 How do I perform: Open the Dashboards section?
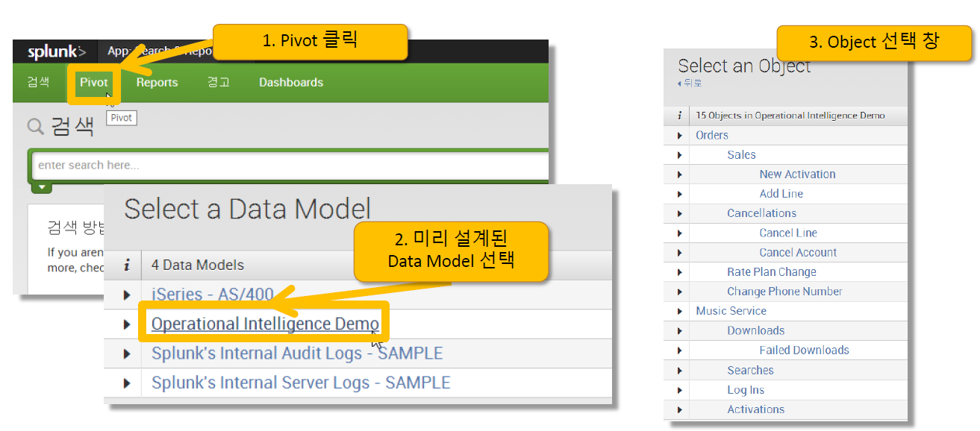(290, 82)
